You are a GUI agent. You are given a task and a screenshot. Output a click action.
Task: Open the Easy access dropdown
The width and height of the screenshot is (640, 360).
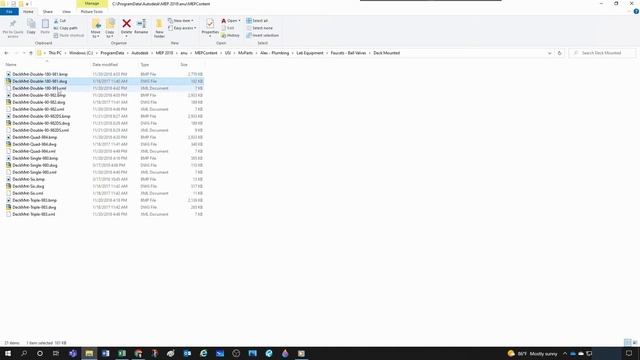182,28
